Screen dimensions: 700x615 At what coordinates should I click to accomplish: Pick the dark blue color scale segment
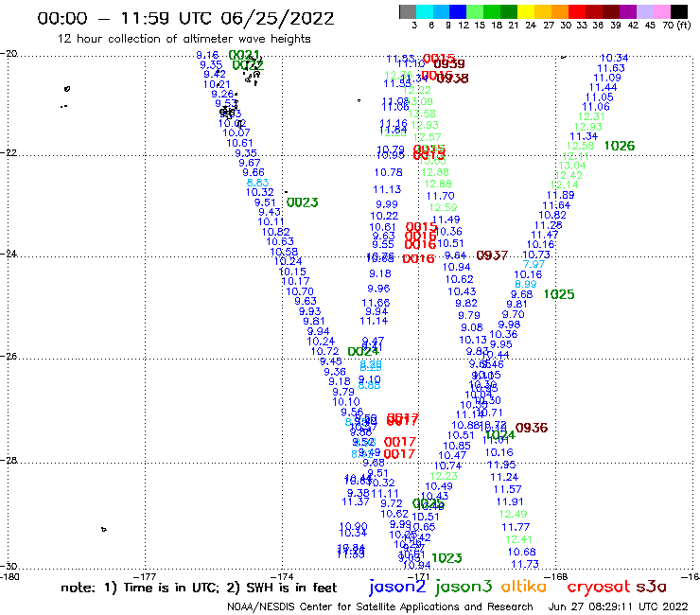458,11
